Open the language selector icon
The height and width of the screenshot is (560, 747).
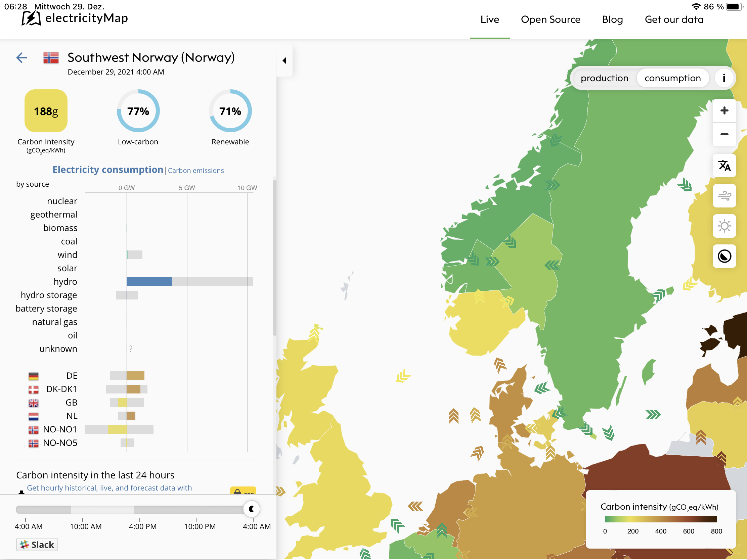[x=724, y=166]
